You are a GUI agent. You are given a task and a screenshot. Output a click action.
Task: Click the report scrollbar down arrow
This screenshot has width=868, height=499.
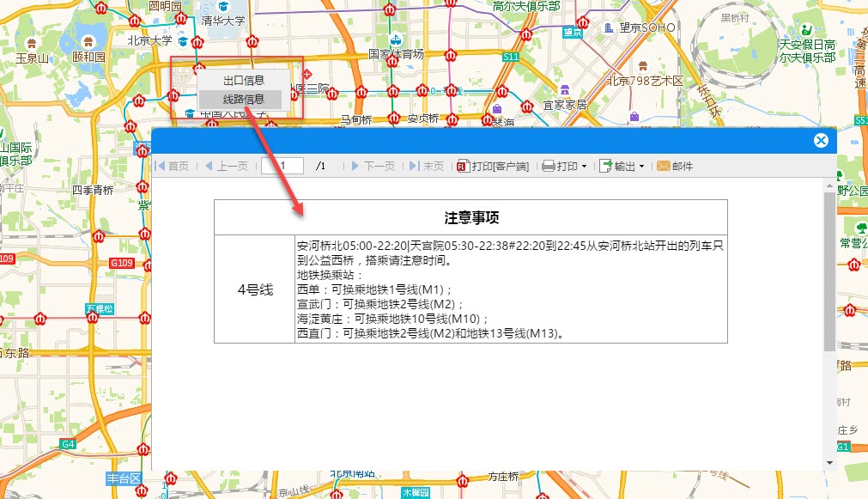(x=829, y=463)
